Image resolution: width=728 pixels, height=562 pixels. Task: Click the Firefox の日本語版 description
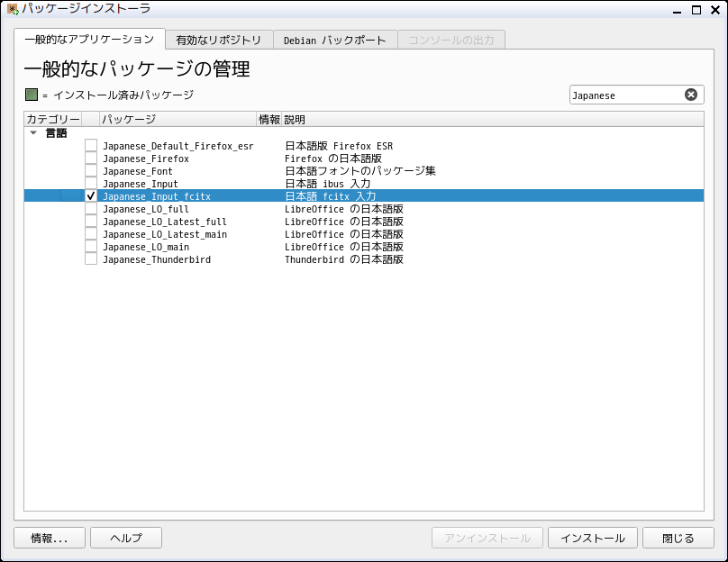click(x=332, y=159)
